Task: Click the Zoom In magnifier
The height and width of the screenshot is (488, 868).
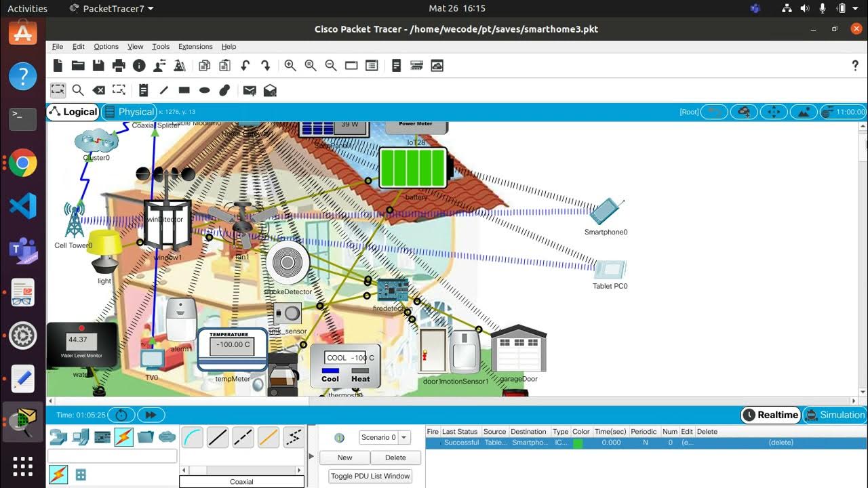Action: pyautogui.click(x=290, y=66)
